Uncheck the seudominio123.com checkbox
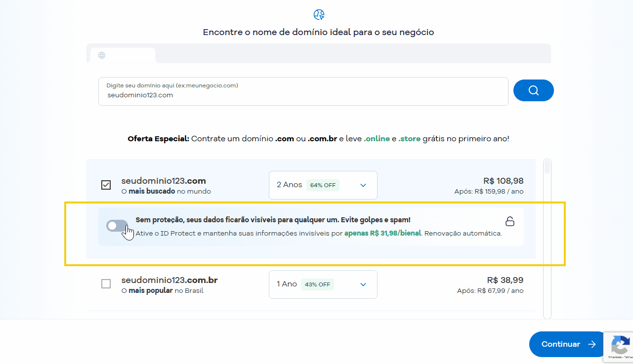Image resolution: width=633 pixels, height=364 pixels. 106,185
